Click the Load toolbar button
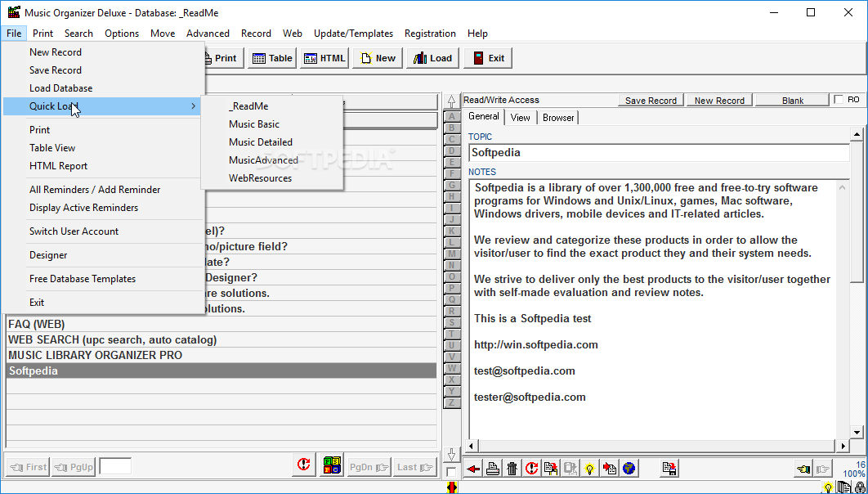The height and width of the screenshot is (494, 868). tap(433, 58)
